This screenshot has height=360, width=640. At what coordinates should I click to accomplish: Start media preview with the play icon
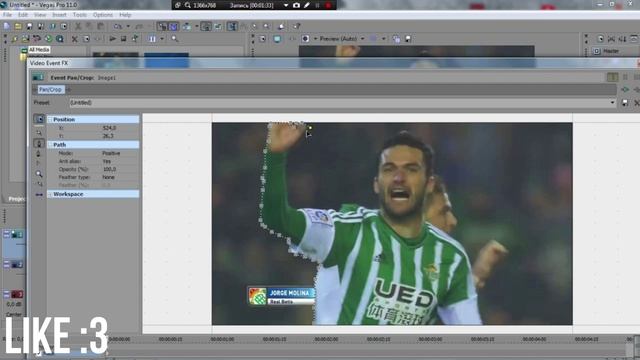pos(113,39)
